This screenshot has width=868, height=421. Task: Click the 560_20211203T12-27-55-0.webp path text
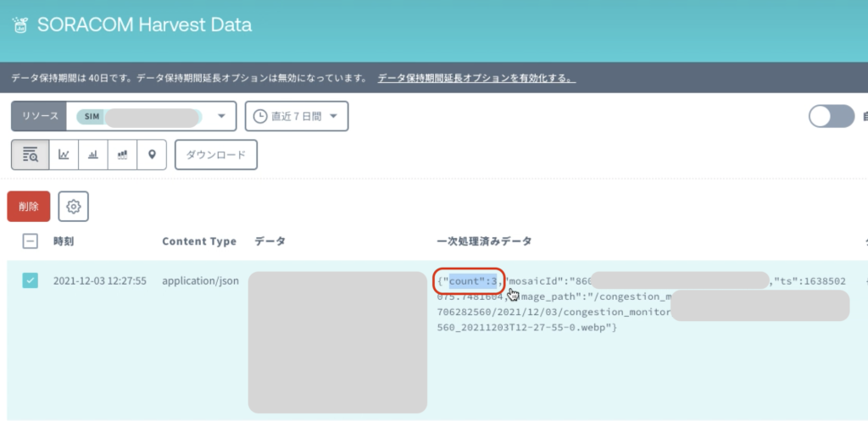(x=527, y=328)
